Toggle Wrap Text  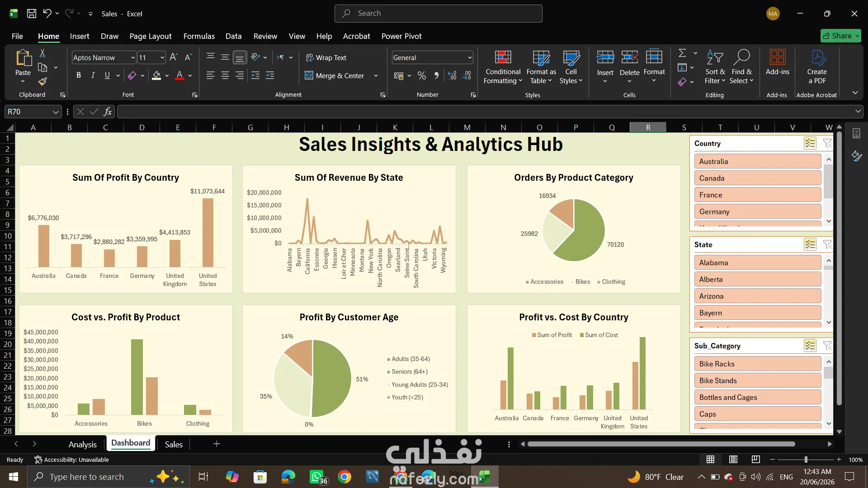[x=326, y=57]
